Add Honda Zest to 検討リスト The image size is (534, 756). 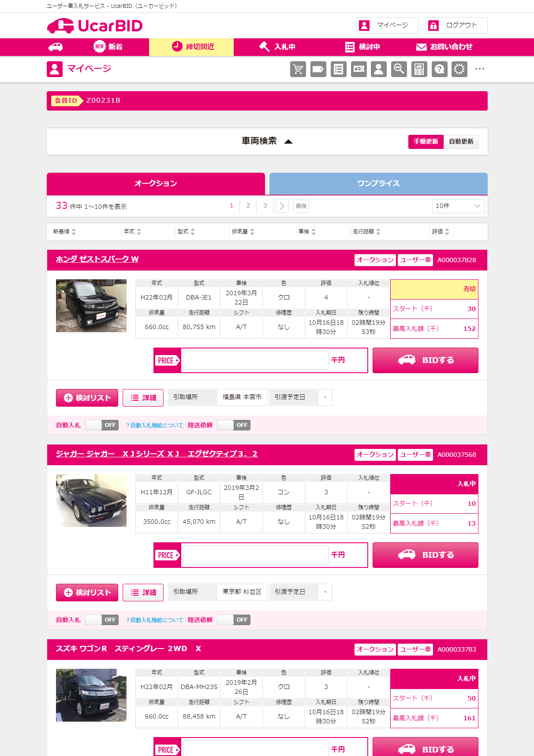[x=87, y=398]
